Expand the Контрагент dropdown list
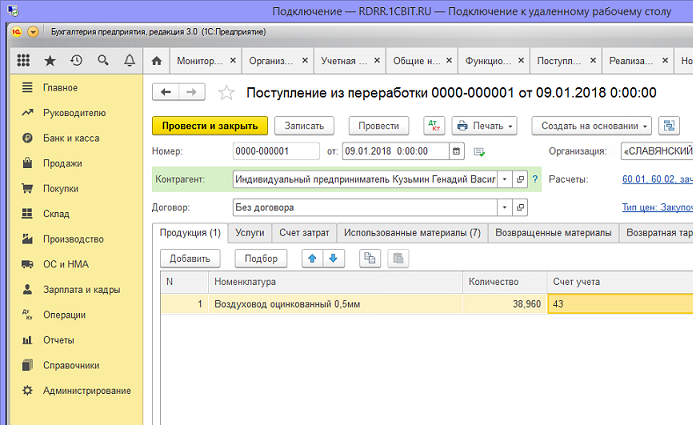Viewport: 693px width, 425px height. tap(505, 180)
